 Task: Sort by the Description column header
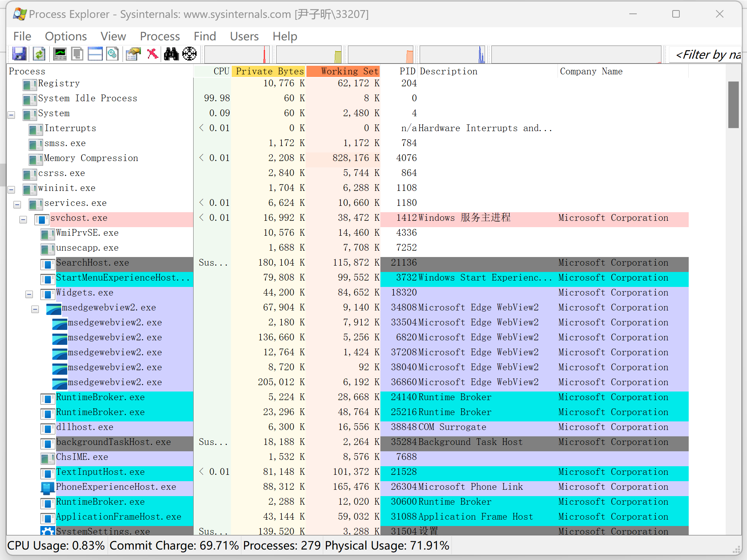click(488, 71)
